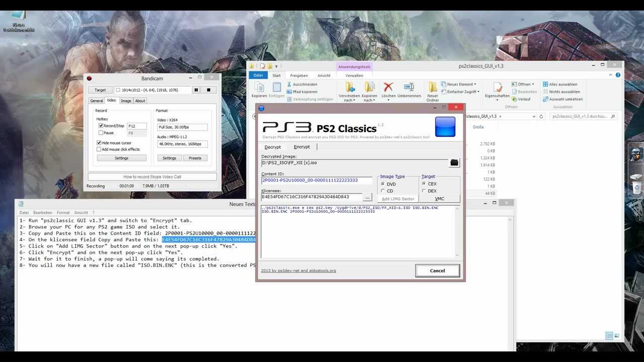Click the Bandicam Target button
The width and height of the screenshot is (644, 362).
100,90
